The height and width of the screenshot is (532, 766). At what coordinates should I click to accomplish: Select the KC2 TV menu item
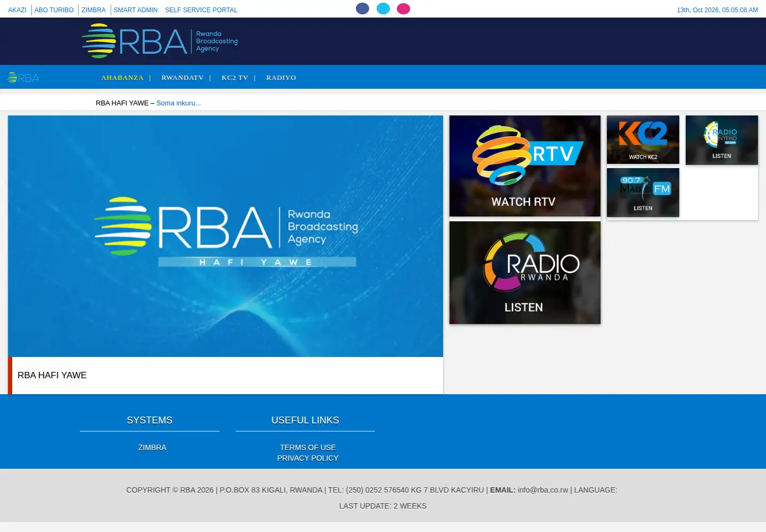235,78
